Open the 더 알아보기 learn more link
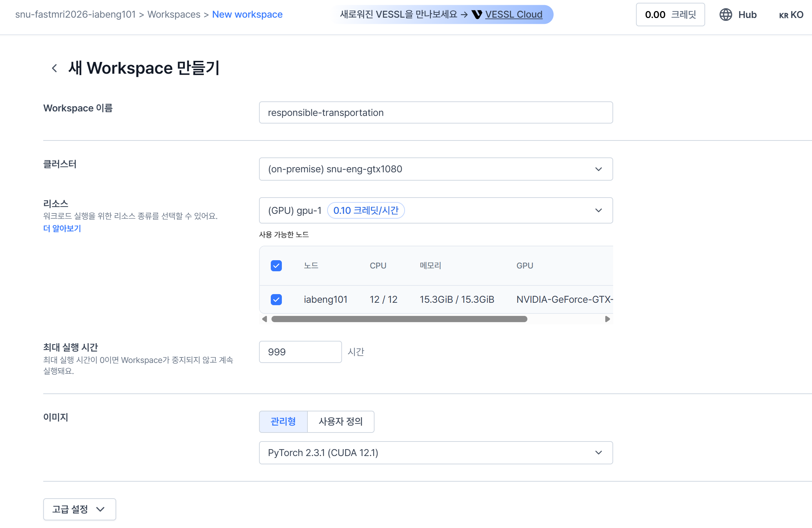This screenshot has height=528, width=812. click(62, 228)
